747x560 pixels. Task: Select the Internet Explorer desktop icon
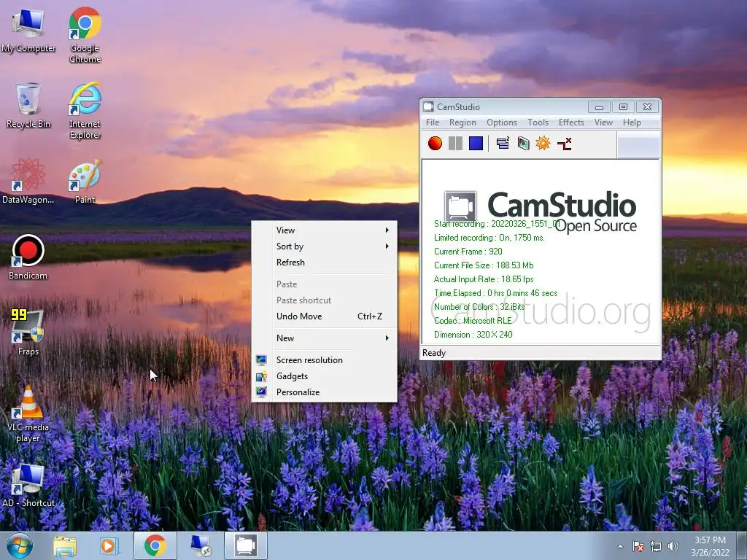coord(85,111)
